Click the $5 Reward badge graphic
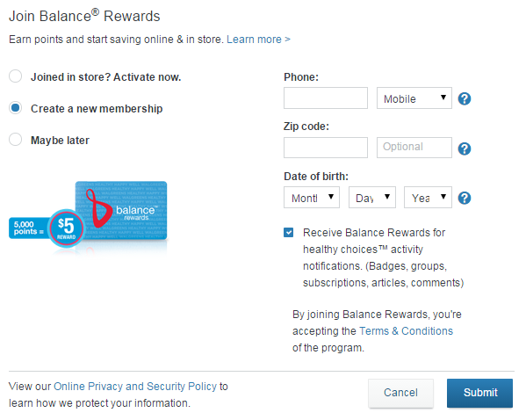Viewport: 526px width, 420px height. pos(66,228)
